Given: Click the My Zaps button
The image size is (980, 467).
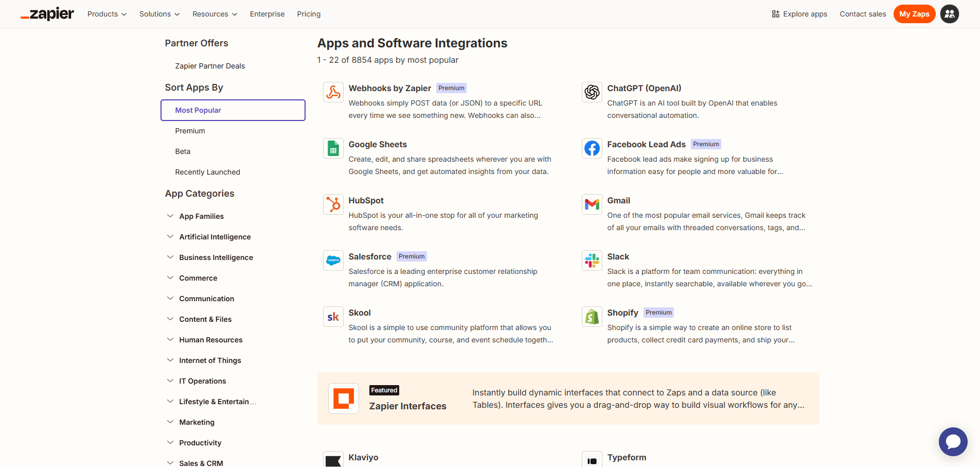Looking at the screenshot, I should (914, 14).
